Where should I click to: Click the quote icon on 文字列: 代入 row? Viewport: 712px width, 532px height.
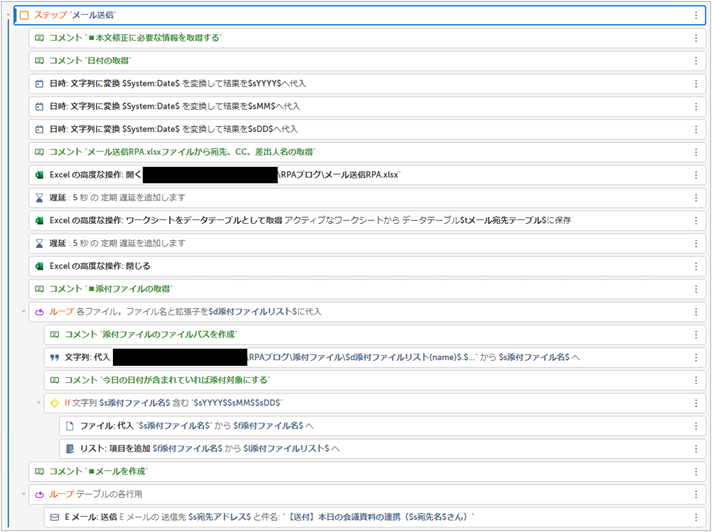(x=54, y=357)
